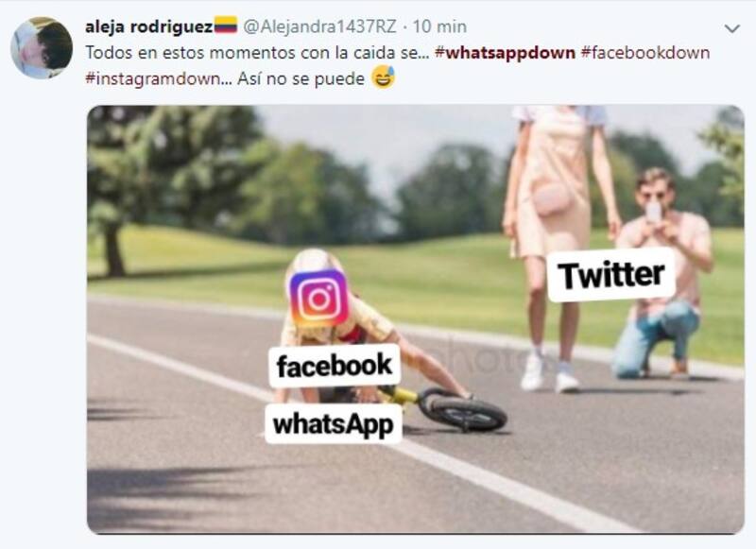Click the Colombian flag emoji
756x549 pixels.
click(226, 26)
